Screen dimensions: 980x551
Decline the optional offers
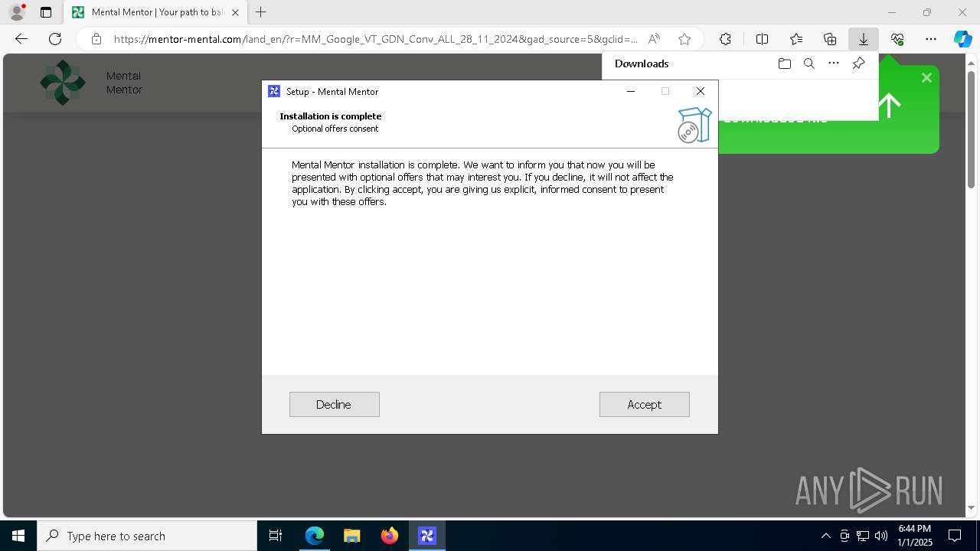[x=334, y=404]
